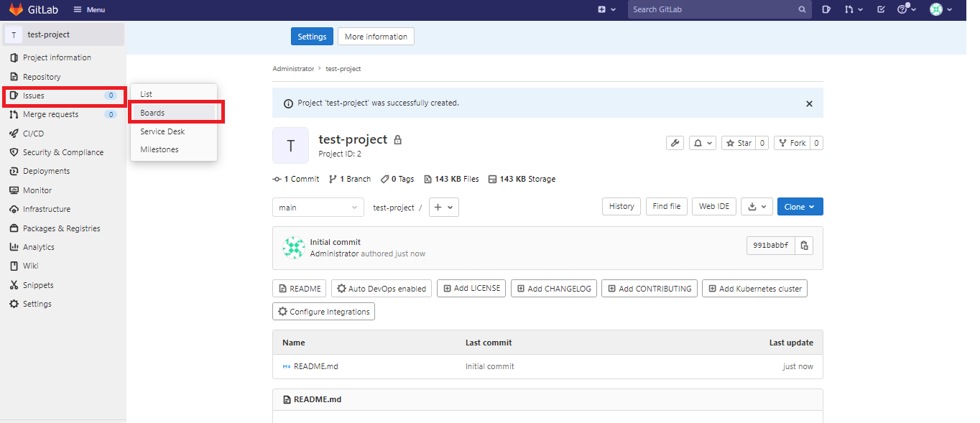The image size is (980, 423).
Task: Open the Web IDE button
Action: 714,206
